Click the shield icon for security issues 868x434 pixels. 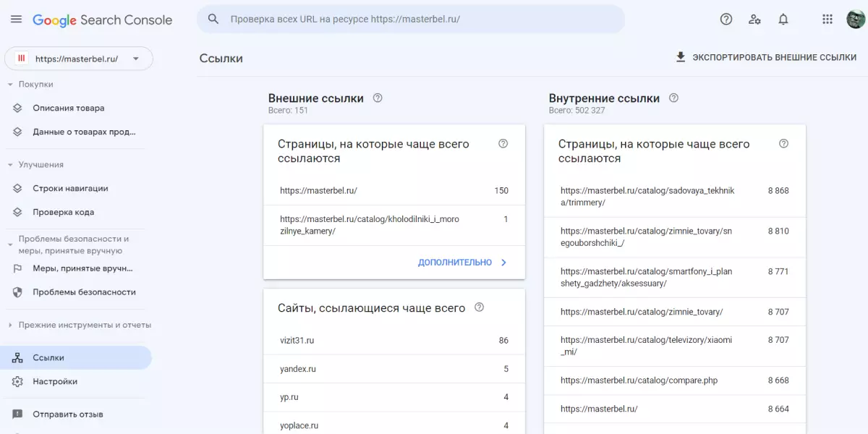18,292
